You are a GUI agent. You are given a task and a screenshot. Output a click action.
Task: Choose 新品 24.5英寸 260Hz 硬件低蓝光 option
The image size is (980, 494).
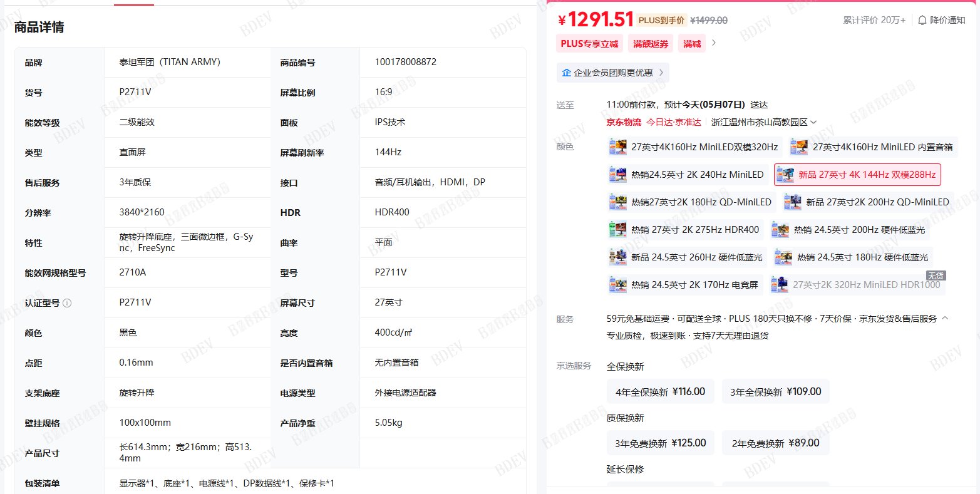click(688, 257)
